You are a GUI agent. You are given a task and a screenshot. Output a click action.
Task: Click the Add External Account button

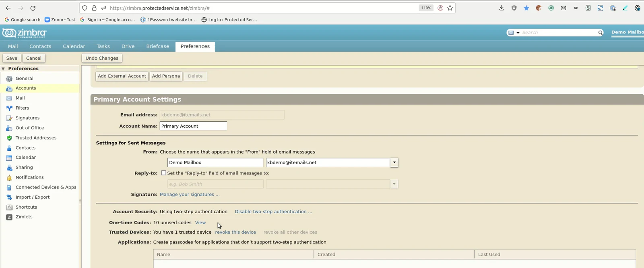(122, 76)
